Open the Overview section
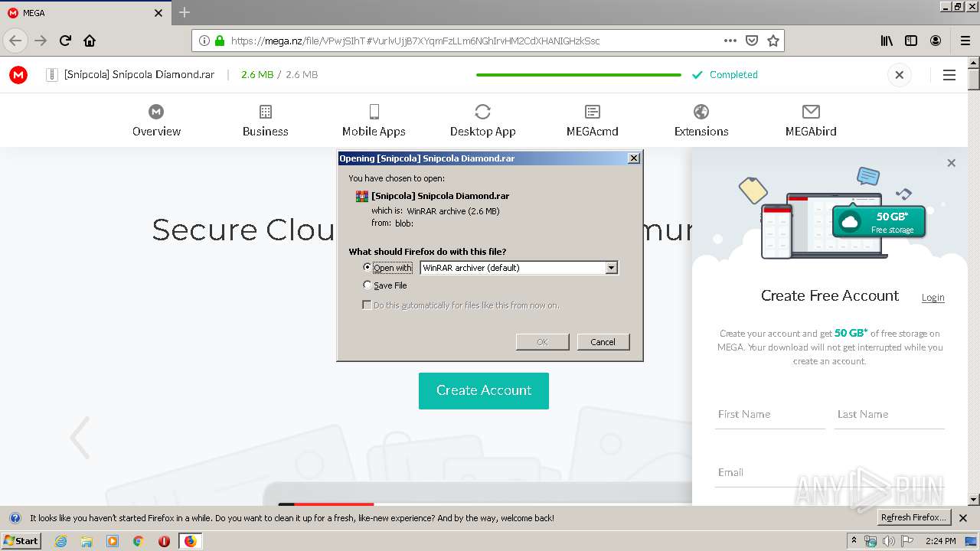This screenshot has height=551, width=980. point(156,121)
